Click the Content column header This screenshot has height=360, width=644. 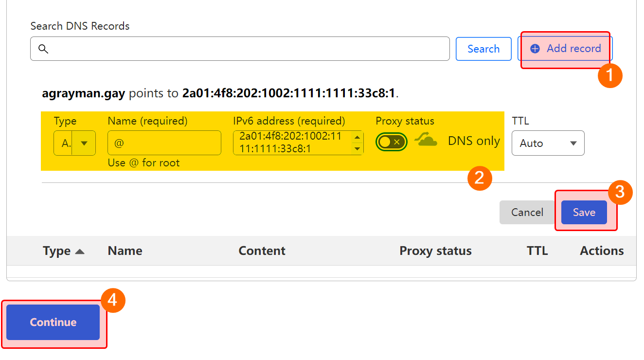[262, 251]
